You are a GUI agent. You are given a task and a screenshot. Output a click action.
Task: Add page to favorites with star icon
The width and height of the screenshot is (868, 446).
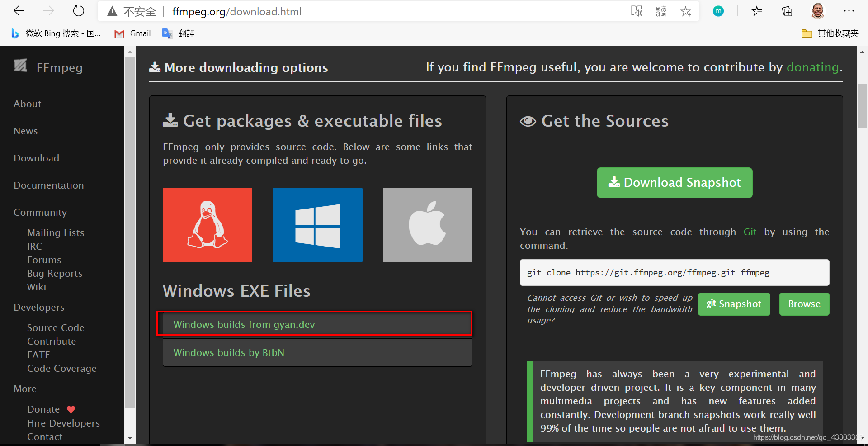click(686, 11)
